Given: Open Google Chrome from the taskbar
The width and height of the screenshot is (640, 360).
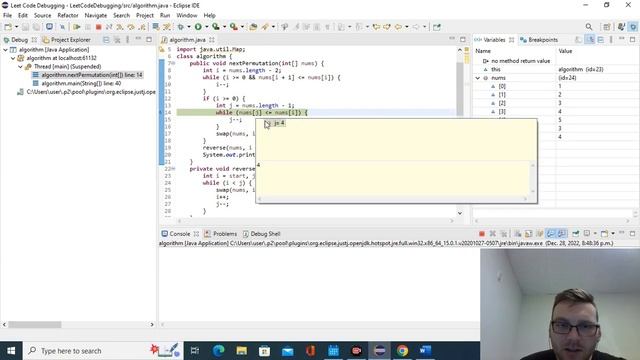Looking at the screenshot, I should (x=402, y=351).
